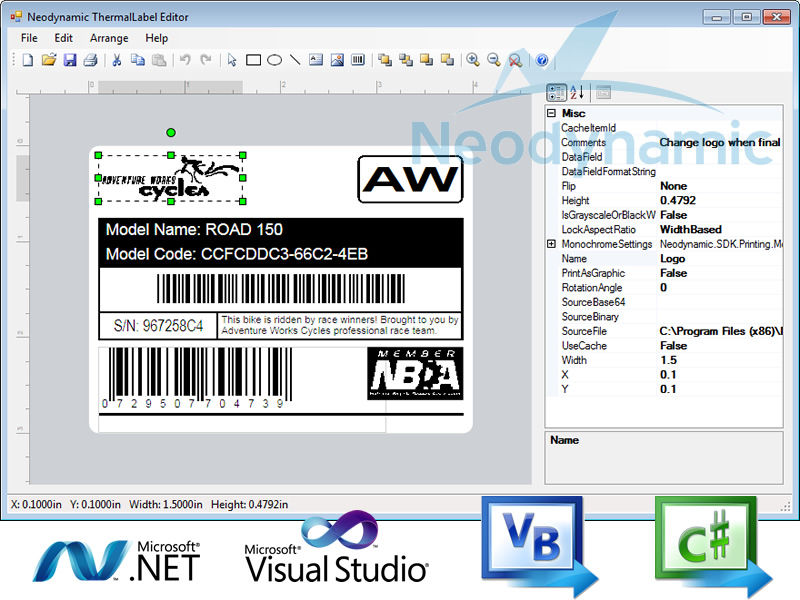Select the Image item tool

click(x=337, y=60)
